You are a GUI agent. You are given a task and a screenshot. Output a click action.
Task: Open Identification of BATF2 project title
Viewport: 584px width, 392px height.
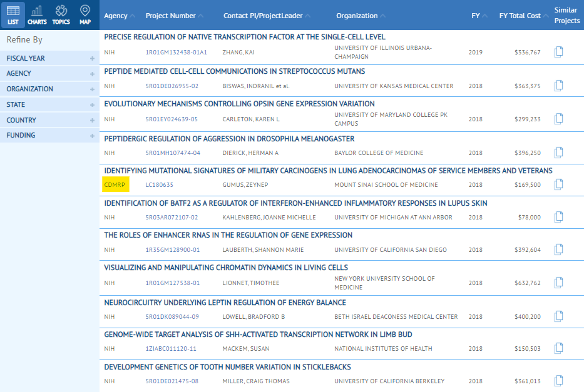(295, 203)
